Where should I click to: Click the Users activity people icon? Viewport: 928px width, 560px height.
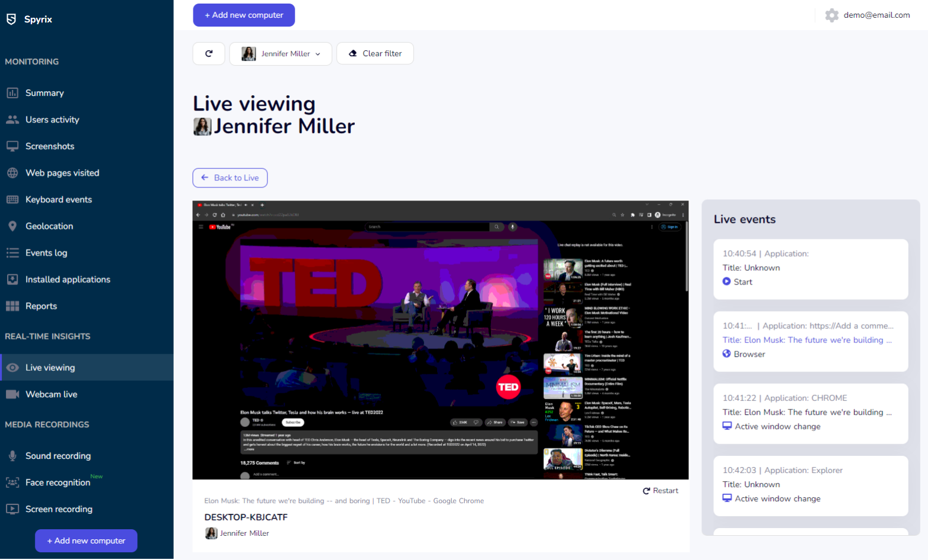pyautogui.click(x=12, y=119)
